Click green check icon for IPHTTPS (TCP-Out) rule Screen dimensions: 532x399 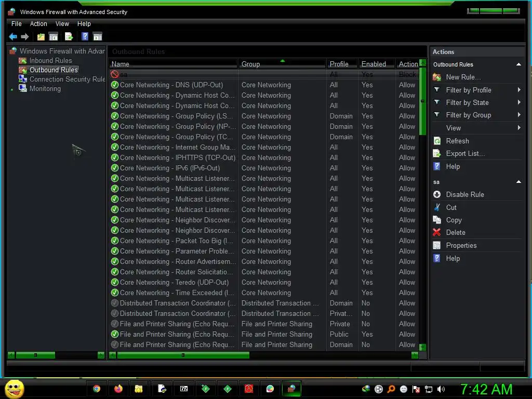115,157
